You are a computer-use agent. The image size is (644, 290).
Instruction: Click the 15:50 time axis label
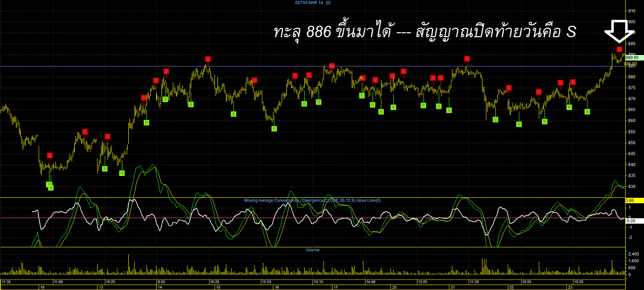pyautogui.click(x=267, y=281)
